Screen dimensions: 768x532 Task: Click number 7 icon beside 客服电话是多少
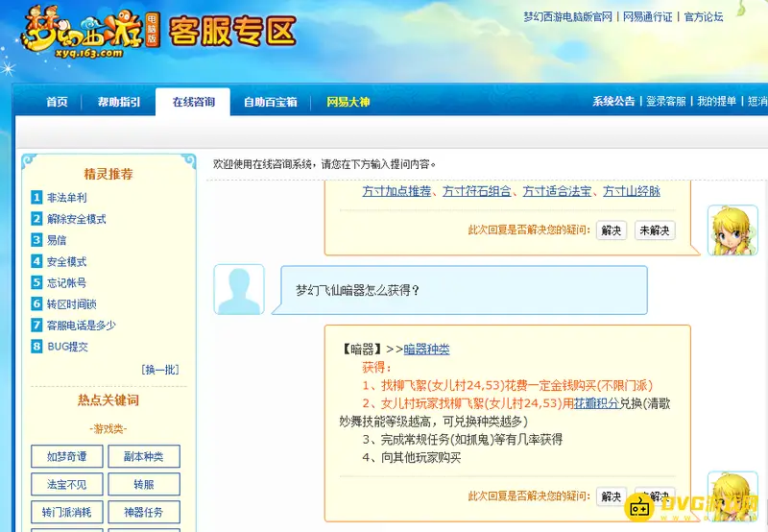[x=36, y=325]
